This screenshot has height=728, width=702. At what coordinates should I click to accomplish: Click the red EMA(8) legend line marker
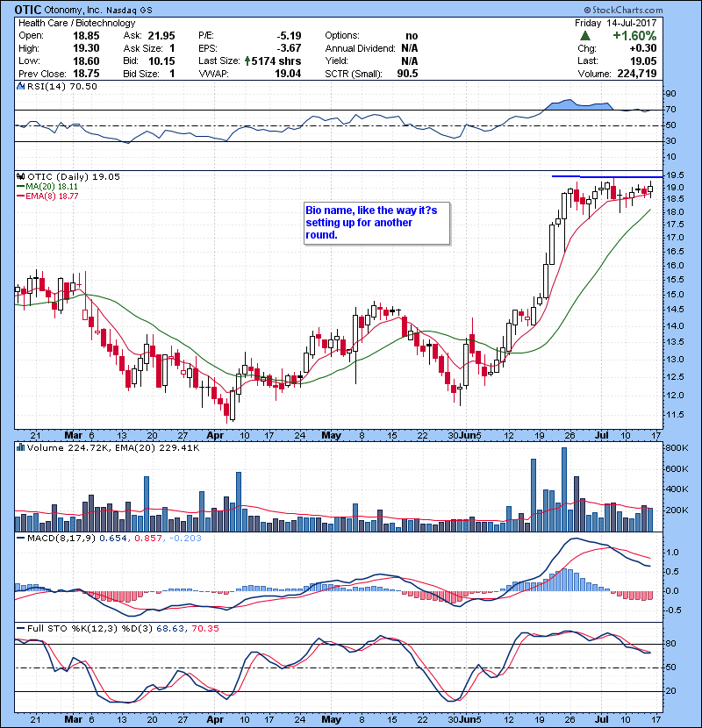click(x=20, y=196)
